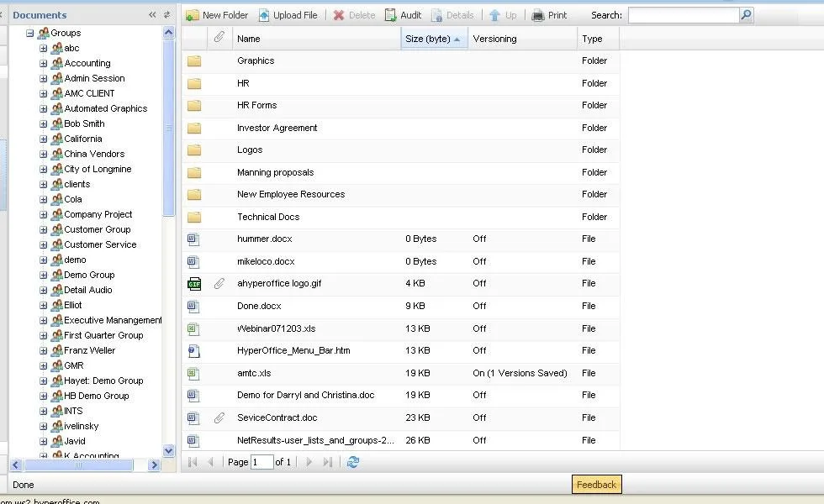This screenshot has width=824, height=504.
Task: Collapse the Groups tree node
Action: pyautogui.click(x=30, y=33)
